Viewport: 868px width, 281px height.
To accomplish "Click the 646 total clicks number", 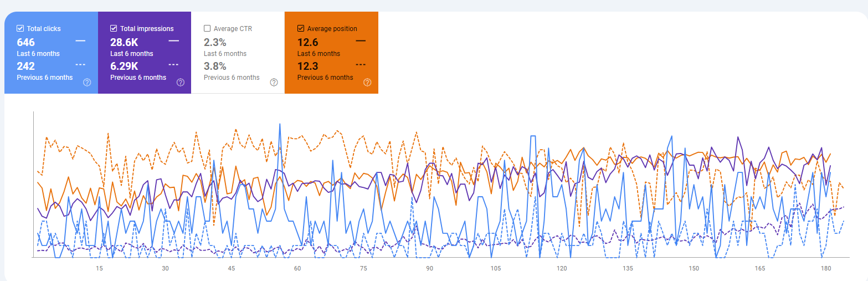I will tap(26, 43).
